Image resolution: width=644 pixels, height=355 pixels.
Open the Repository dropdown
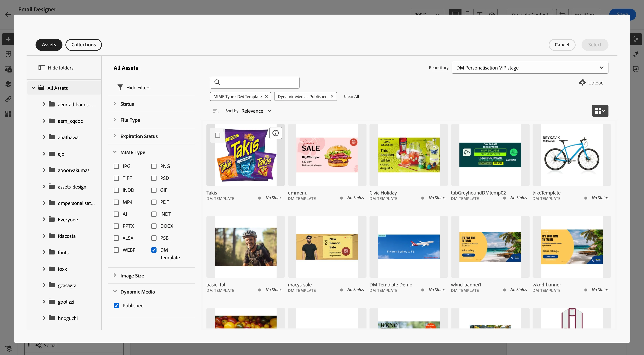530,68
